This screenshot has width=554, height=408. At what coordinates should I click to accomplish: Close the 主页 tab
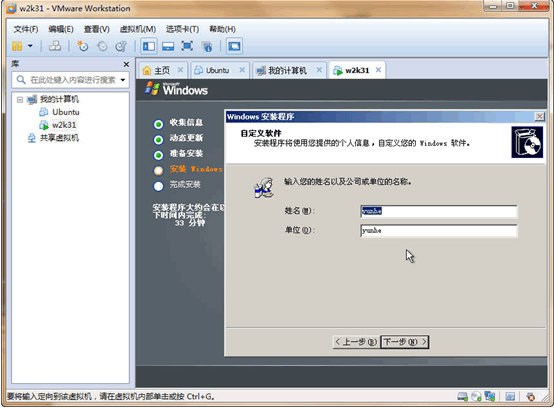pyautogui.click(x=180, y=70)
